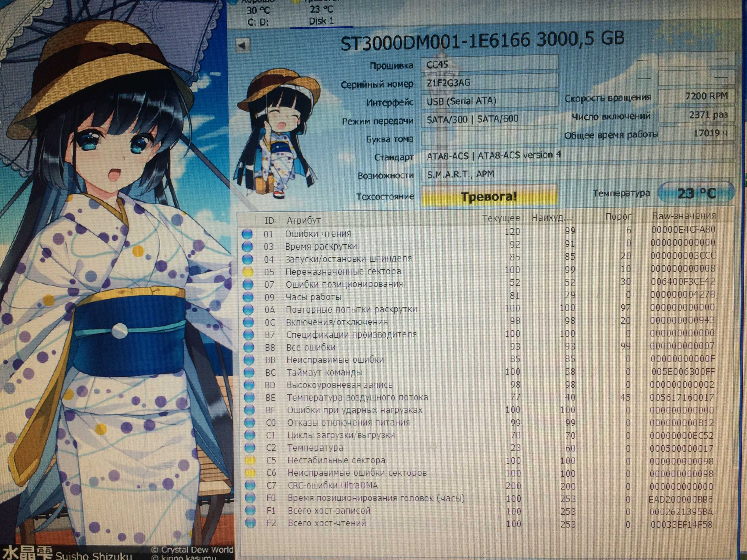The height and width of the screenshot is (560, 747).
Task: Click the blue status icon of attribute C7
Action: pos(250,486)
